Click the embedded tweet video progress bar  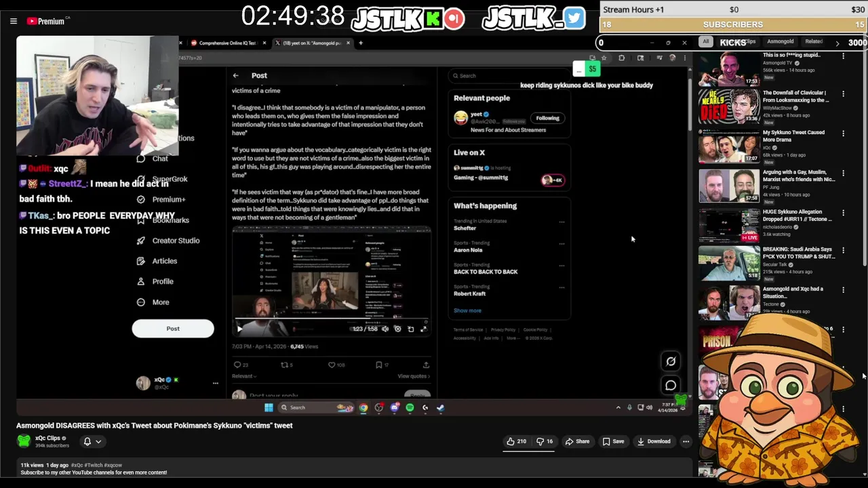[332, 319]
